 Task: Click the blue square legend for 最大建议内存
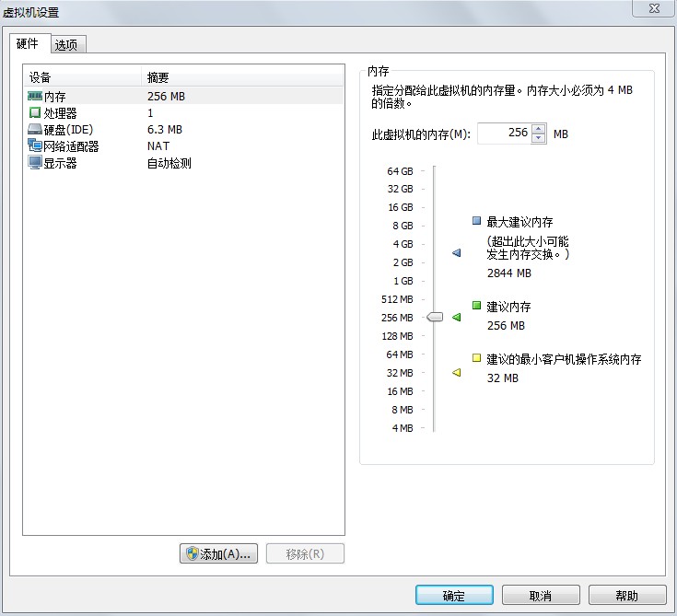(x=477, y=221)
